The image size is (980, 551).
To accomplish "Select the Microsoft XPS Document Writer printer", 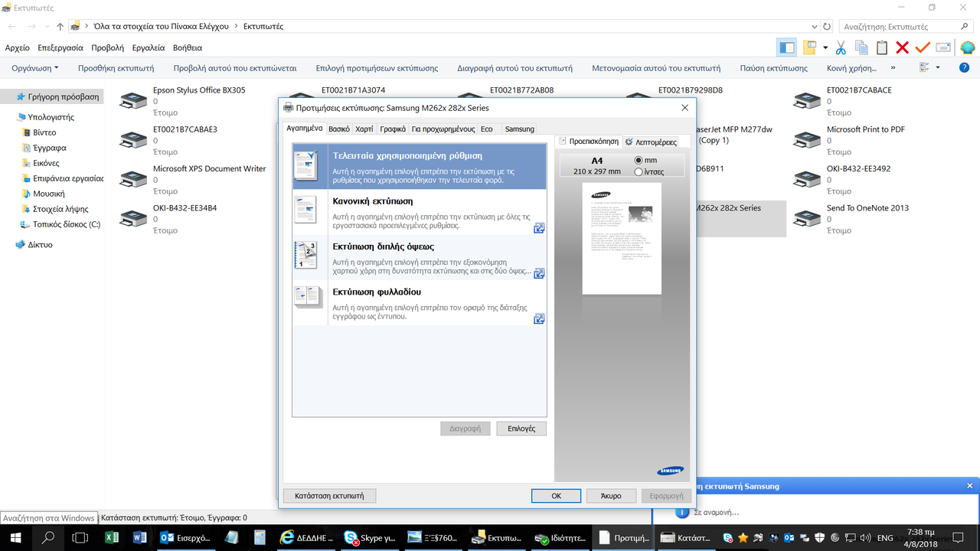I will [191, 180].
